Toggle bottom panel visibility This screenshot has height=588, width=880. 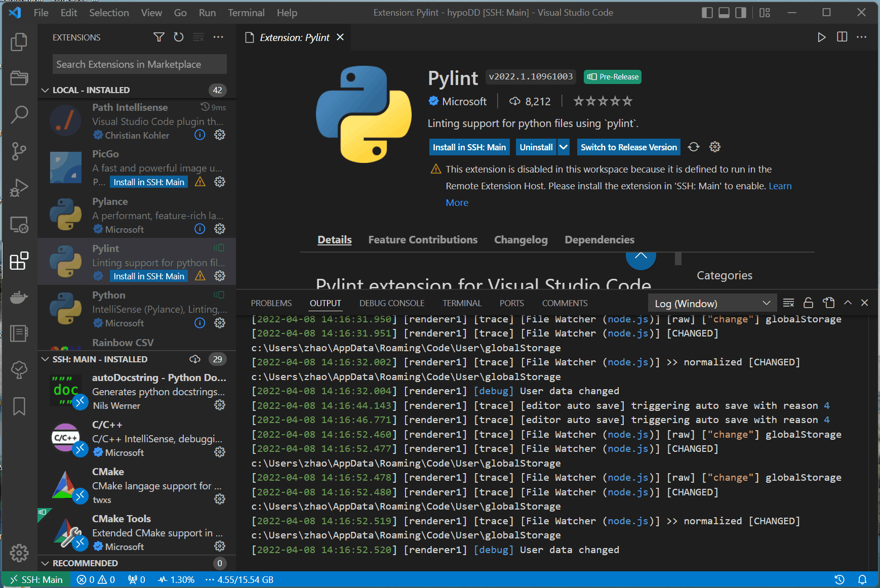point(724,13)
